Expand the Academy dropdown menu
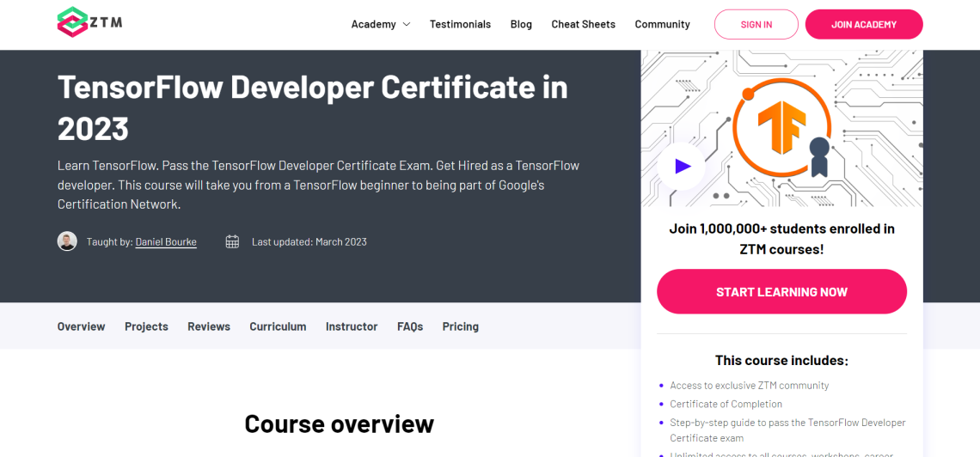Screen dimensions: 980x457 pos(374,24)
